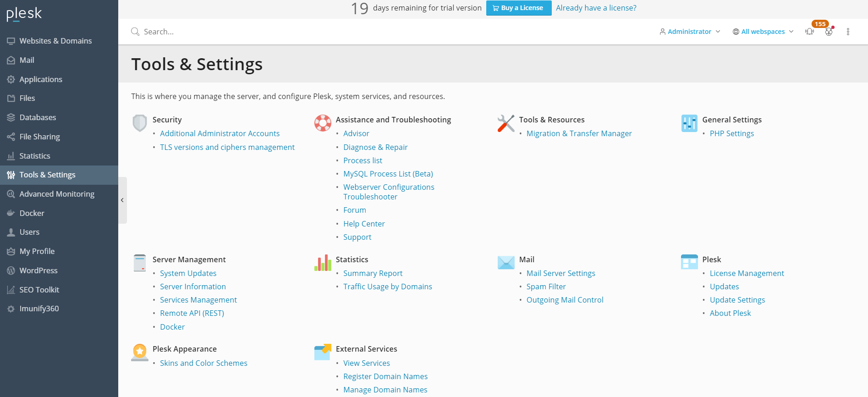Open System Updates link
Image resolution: width=868 pixels, height=397 pixels.
click(188, 273)
